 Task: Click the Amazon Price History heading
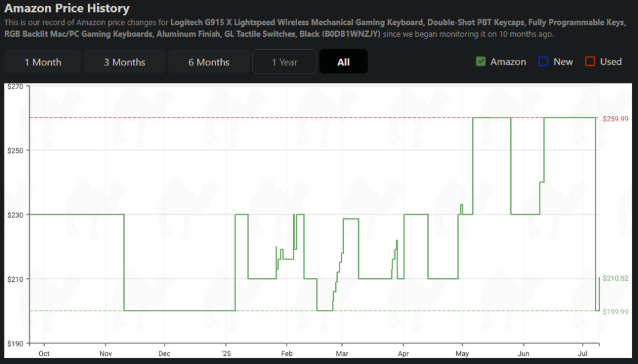click(67, 8)
